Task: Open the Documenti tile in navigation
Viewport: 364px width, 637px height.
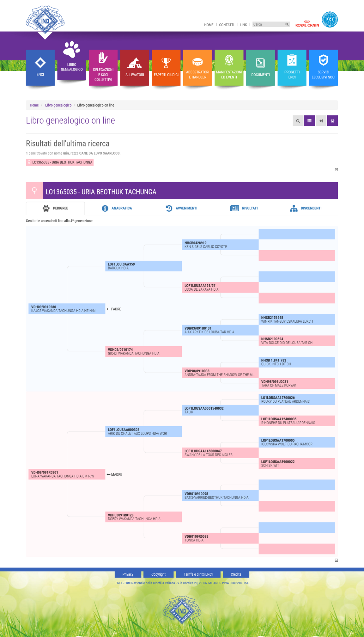Action: [x=260, y=67]
